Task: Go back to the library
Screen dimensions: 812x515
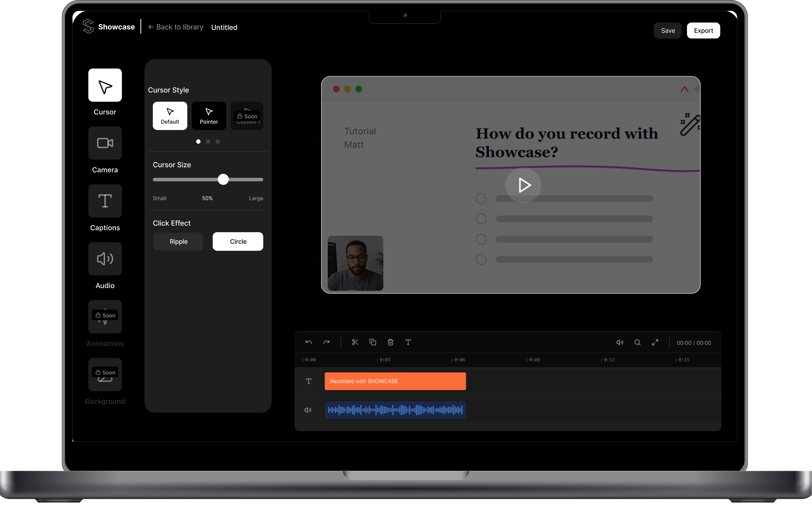Action: pos(176,27)
